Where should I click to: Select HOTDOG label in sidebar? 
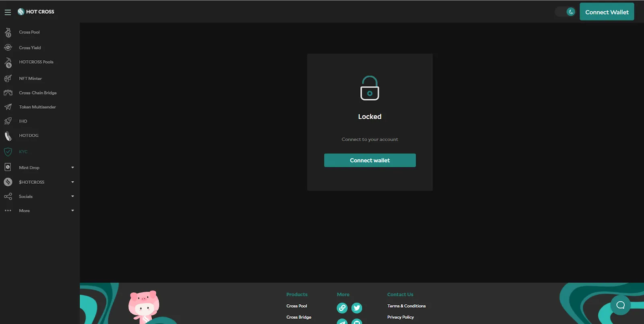click(29, 135)
